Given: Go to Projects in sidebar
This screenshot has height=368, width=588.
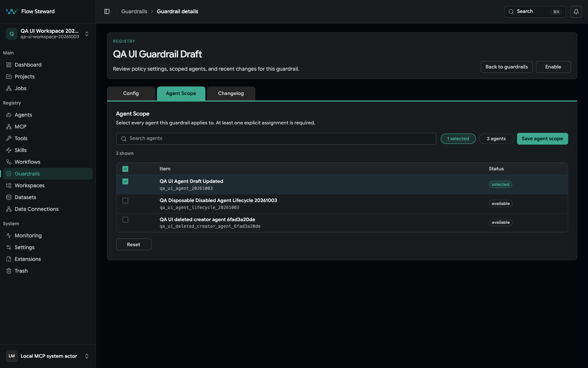Looking at the screenshot, I should (x=48, y=77).
